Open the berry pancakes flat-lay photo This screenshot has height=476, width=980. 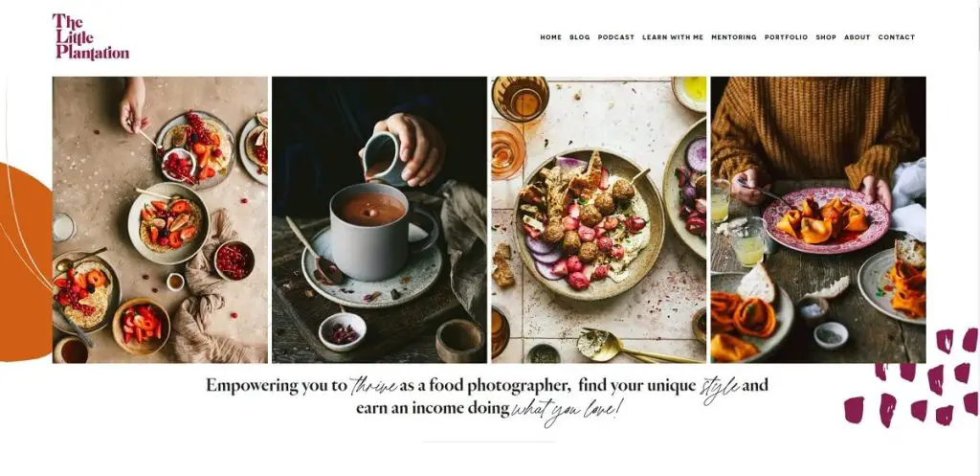[160, 219]
